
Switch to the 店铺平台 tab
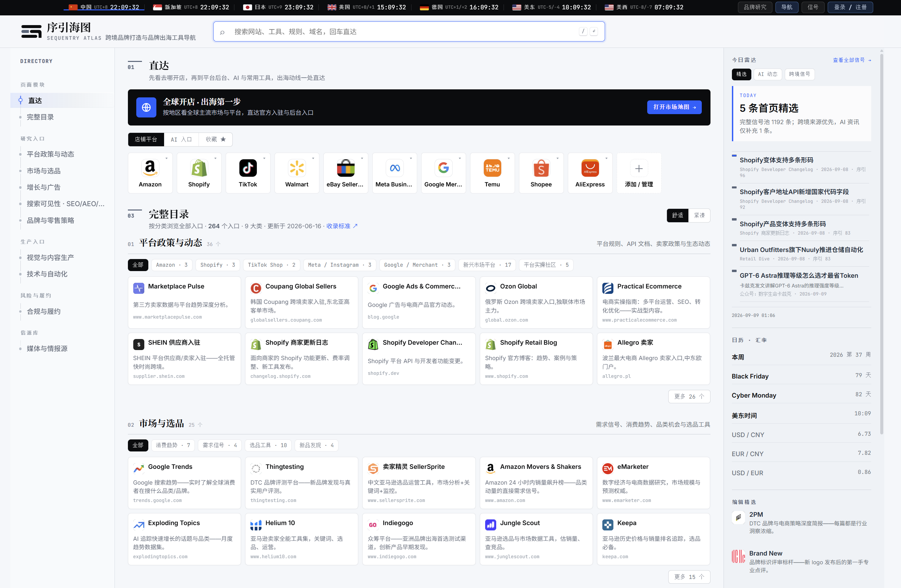click(146, 140)
